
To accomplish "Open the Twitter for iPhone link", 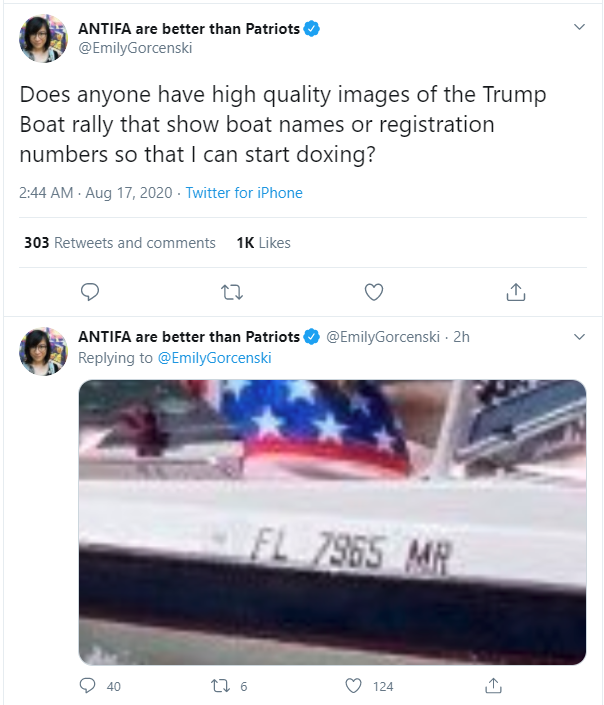I will tap(244, 193).
